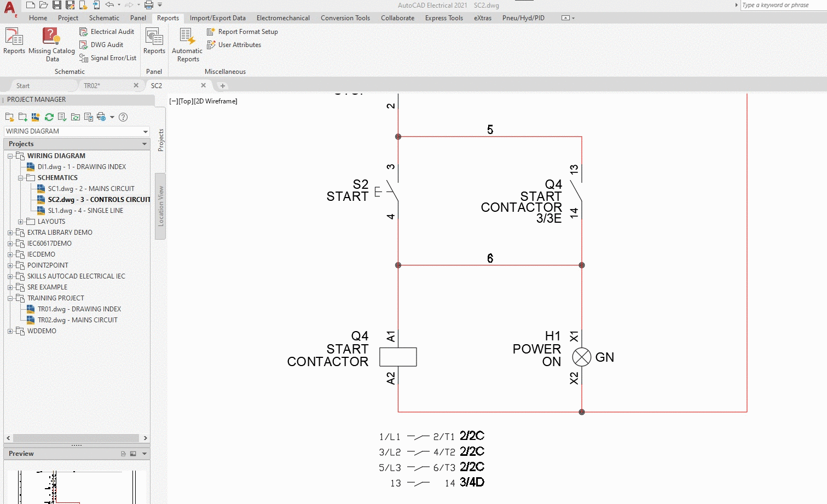Screen dimensions: 827x504
Task: Click the search keyword input field
Action: 783,5
